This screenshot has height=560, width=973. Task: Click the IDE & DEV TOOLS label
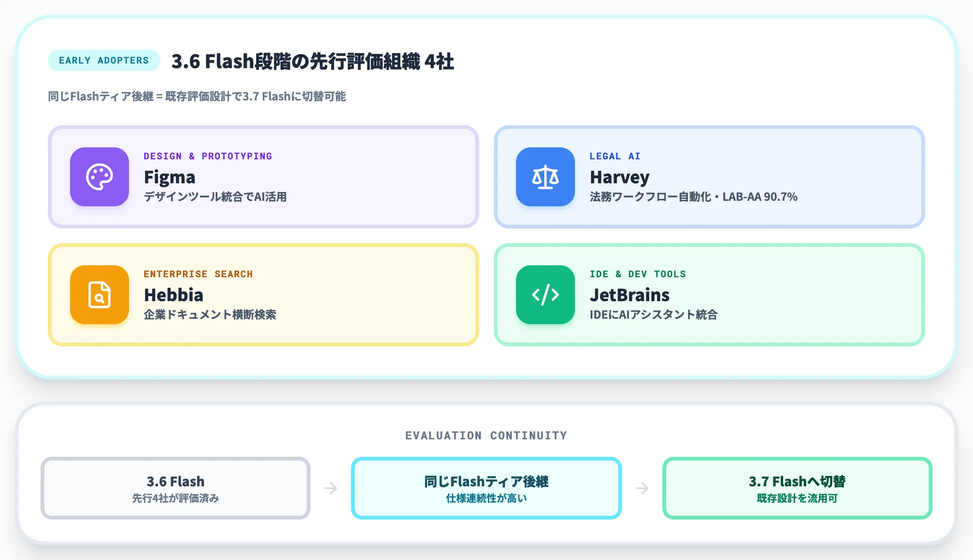click(x=638, y=274)
